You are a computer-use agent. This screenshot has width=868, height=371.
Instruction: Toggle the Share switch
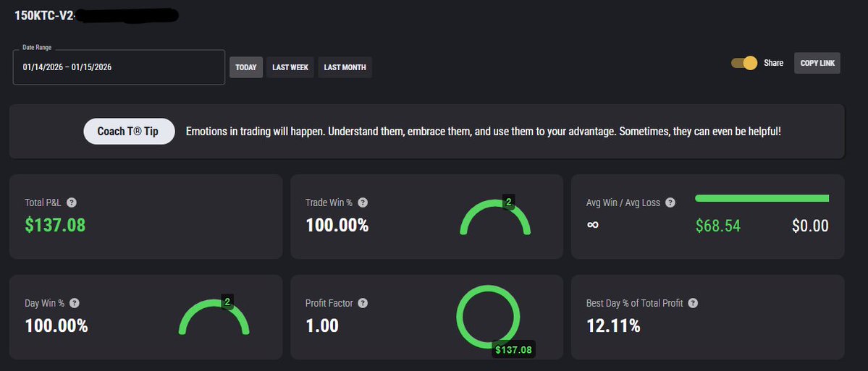tap(744, 63)
